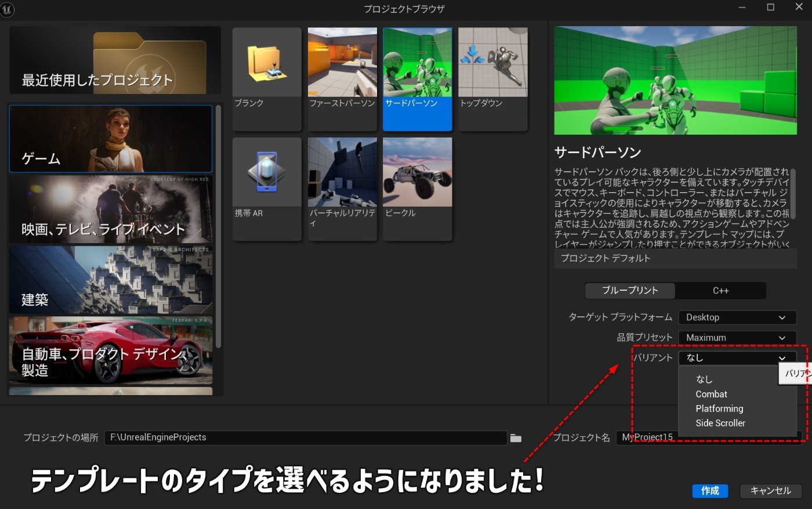The width and height of the screenshot is (812, 509).
Task: Select the 映画、テレビ、ライブイベント category
Action: coord(111,210)
